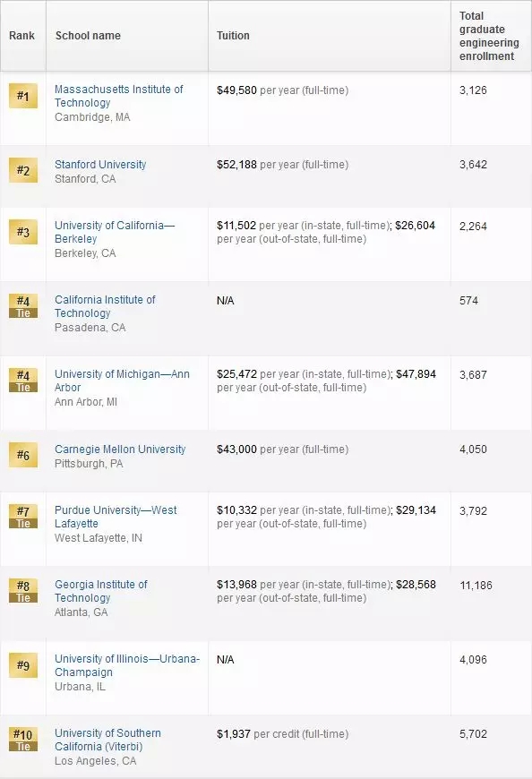Sort by Total graduate engineering enrollment header

point(491,36)
